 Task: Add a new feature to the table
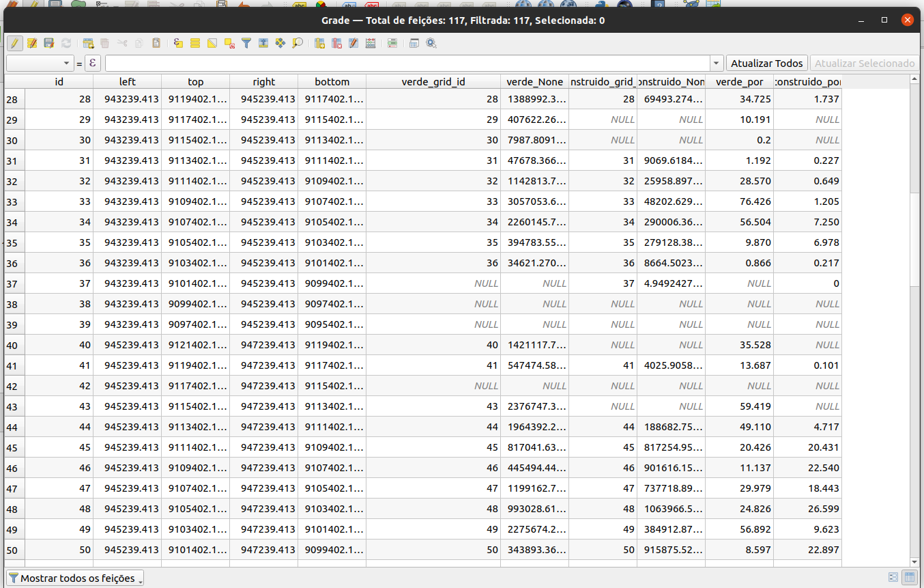(88, 43)
